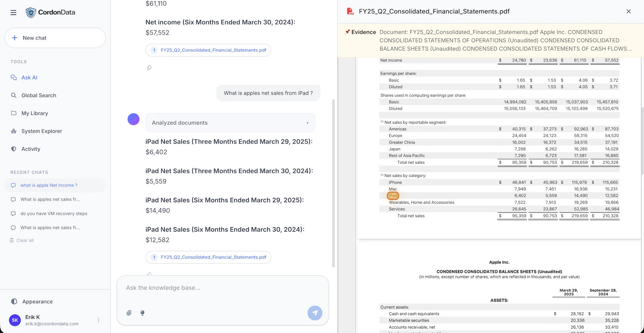
Task: Open the hamburger menu in the sidebar
Action: tap(13, 12)
